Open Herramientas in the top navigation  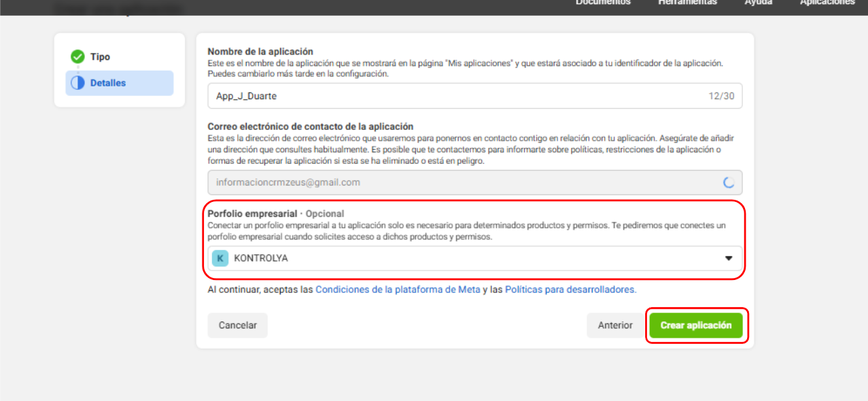pos(687,3)
